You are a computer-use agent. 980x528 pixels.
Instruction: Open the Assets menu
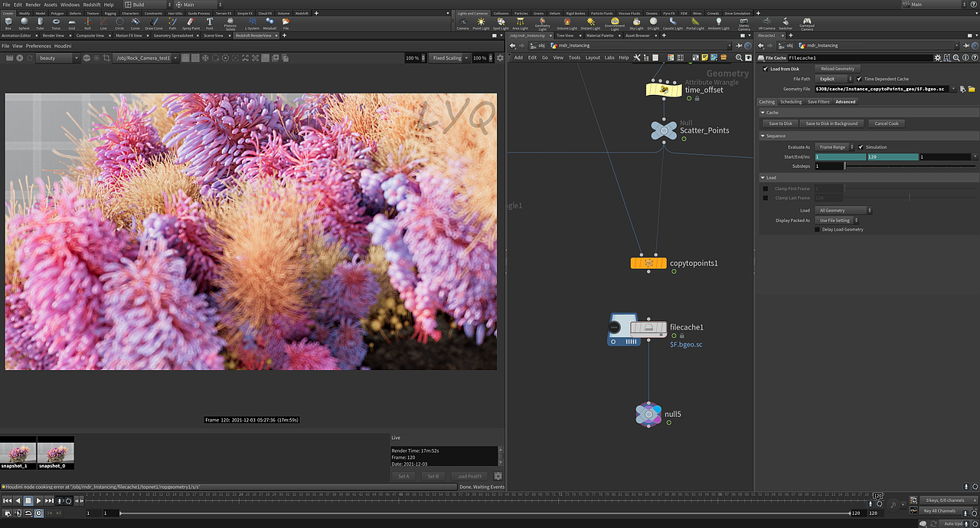(51, 5)
